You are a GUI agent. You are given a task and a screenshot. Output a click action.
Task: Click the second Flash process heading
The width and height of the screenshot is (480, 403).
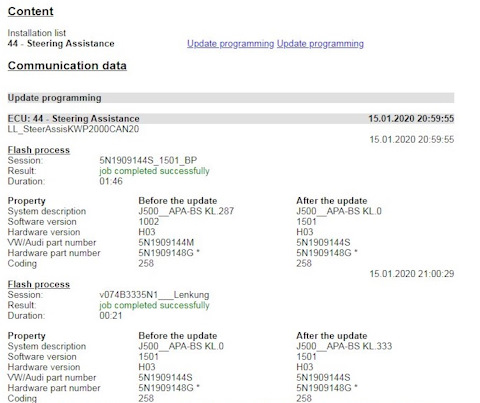39,284
